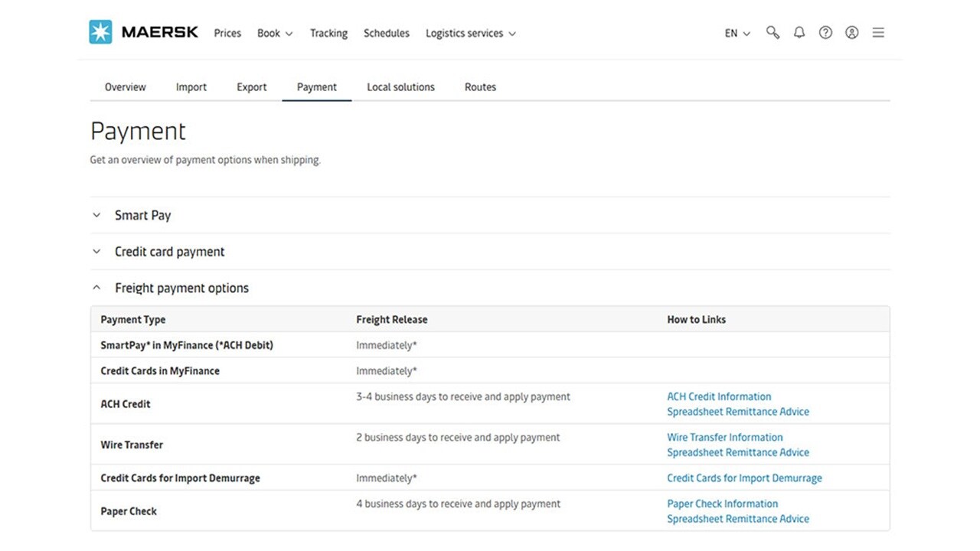Click the Maersk star logo

(x=100, y=32)
